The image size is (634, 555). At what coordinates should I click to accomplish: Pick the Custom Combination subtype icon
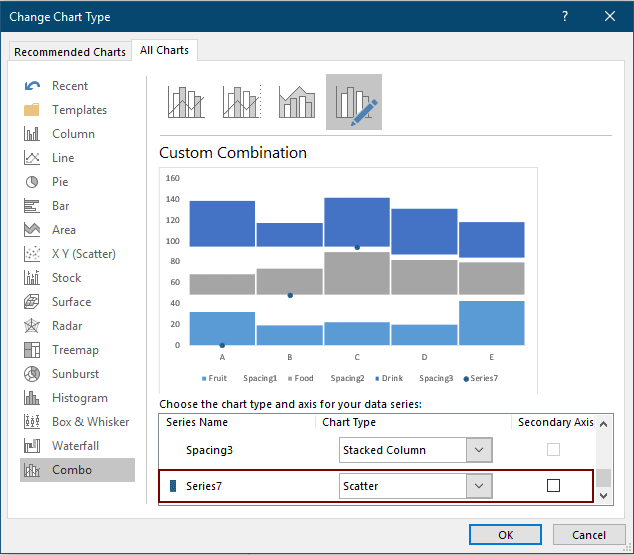point(354,102)
